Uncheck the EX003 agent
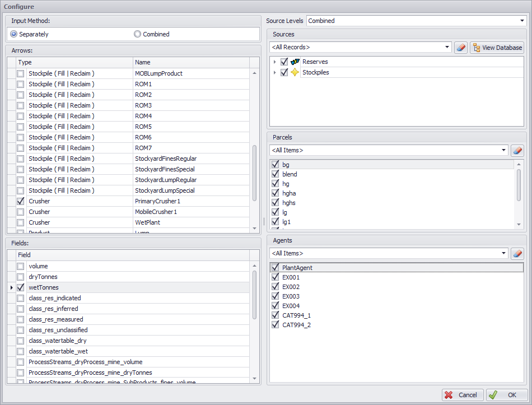 (275, 296)
